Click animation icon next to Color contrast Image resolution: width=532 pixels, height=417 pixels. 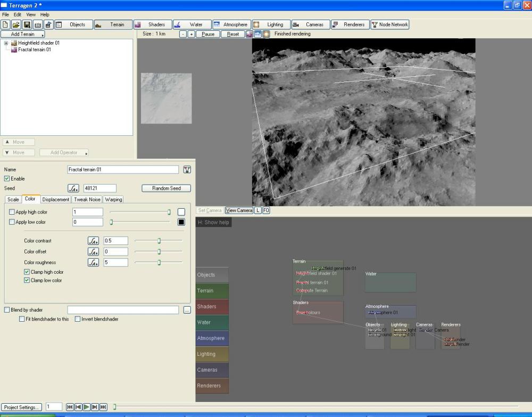pos(93,241)
